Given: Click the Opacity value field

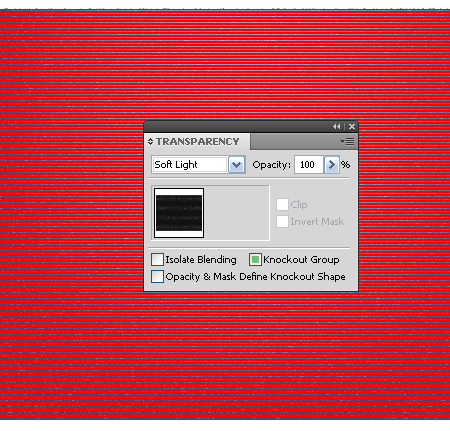Looking at the screenshot, I should [x=309, y=165].
